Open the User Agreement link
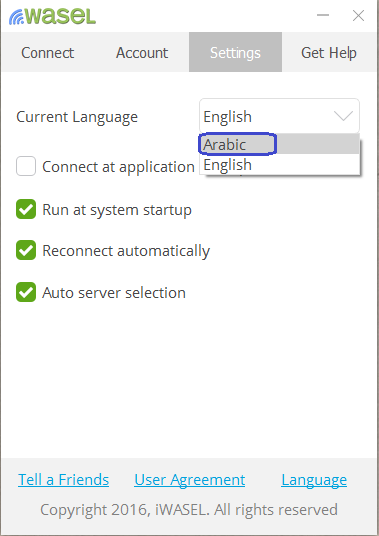379x536 pixels. [190, 480]
